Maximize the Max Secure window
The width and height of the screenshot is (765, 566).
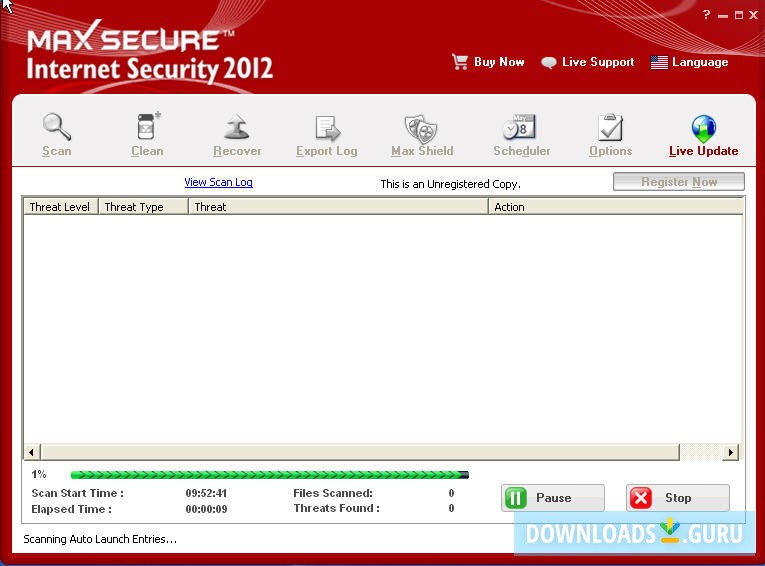pos(739,15)
